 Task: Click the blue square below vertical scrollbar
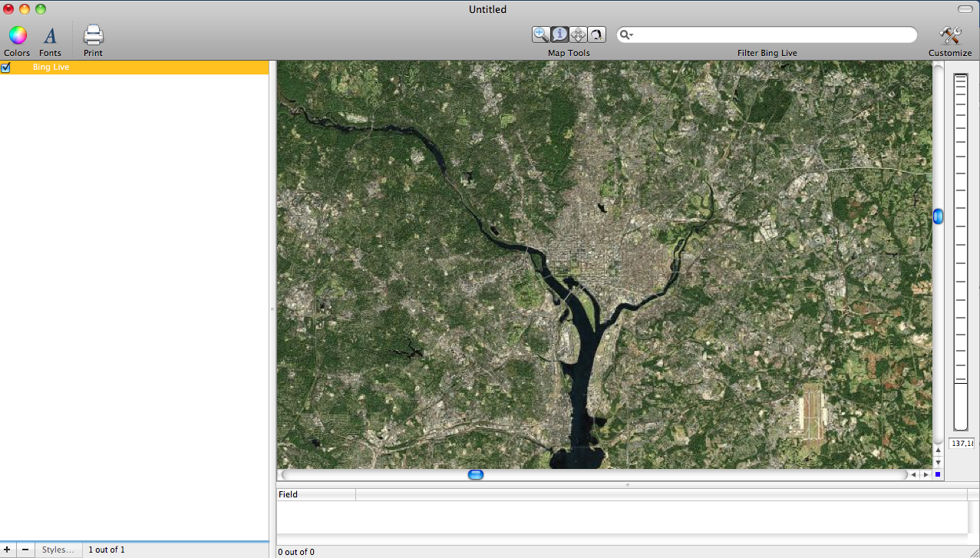click(938, 474)
